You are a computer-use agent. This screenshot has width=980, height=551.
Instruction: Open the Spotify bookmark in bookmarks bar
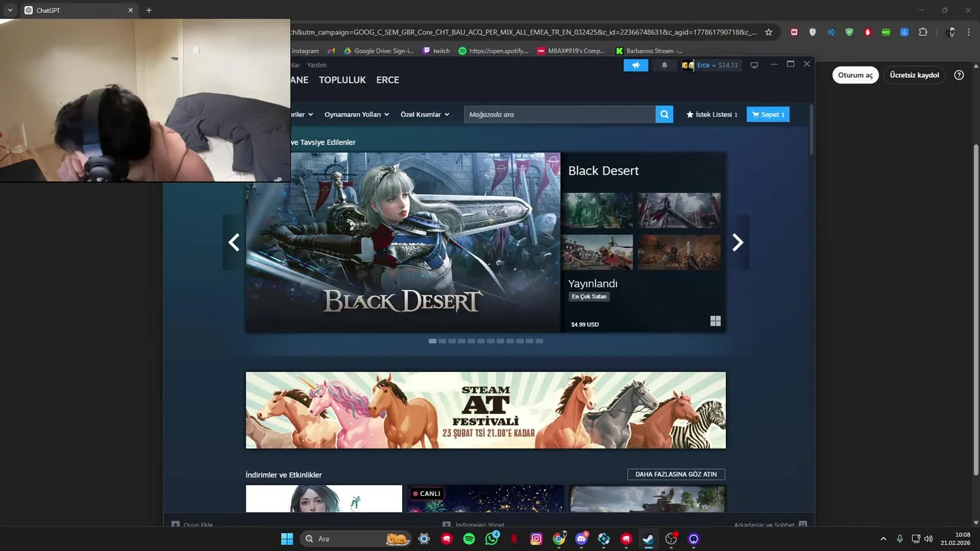494,51
